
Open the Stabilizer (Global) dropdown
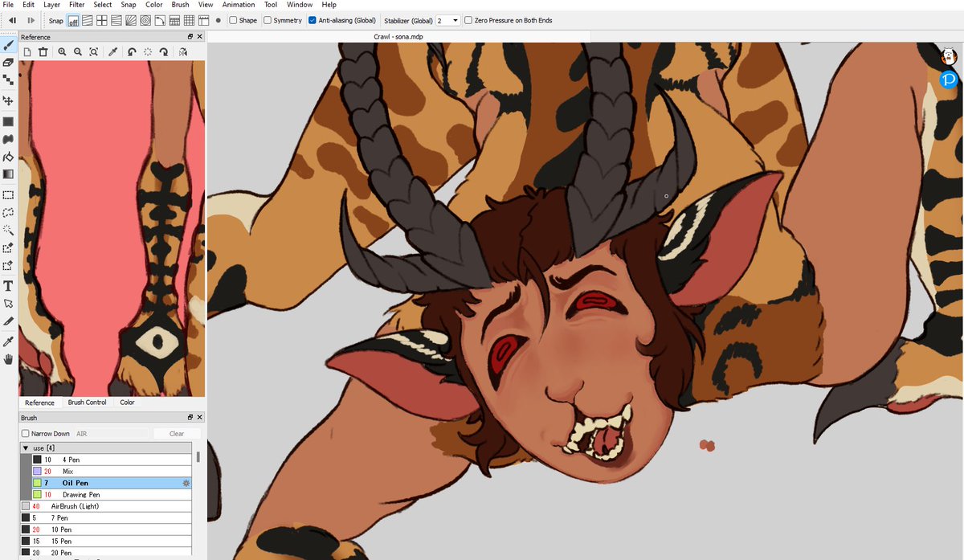click(x=448, y=20)
